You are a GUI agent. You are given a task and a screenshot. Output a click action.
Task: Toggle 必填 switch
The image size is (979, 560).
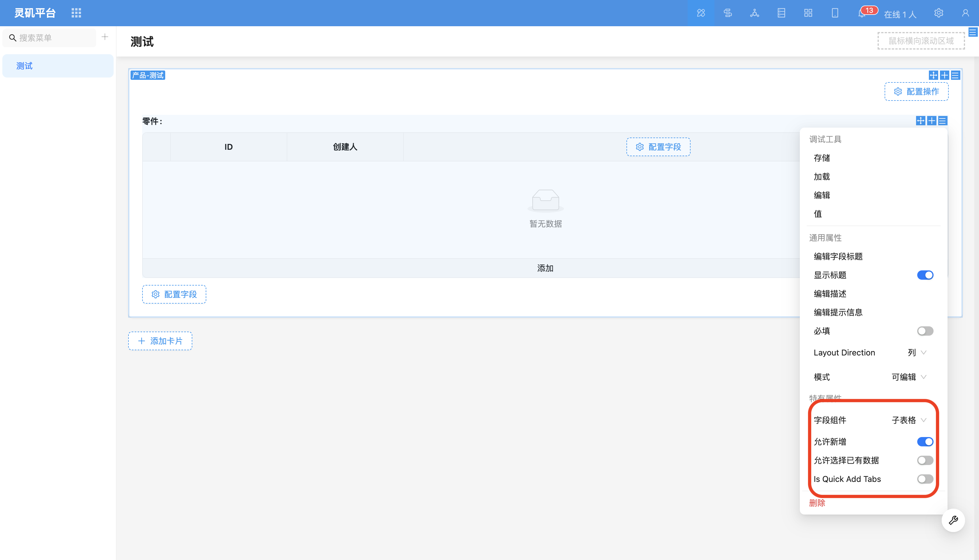coord(925,331)
